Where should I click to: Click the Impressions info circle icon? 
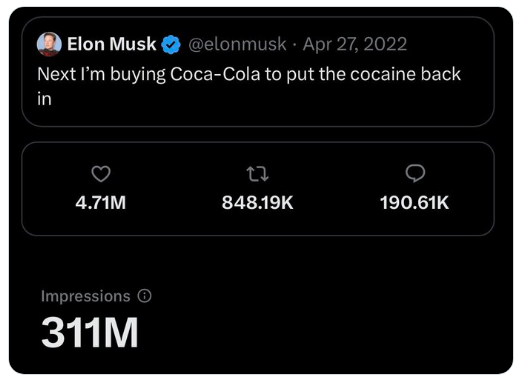(x=144, y=296)
